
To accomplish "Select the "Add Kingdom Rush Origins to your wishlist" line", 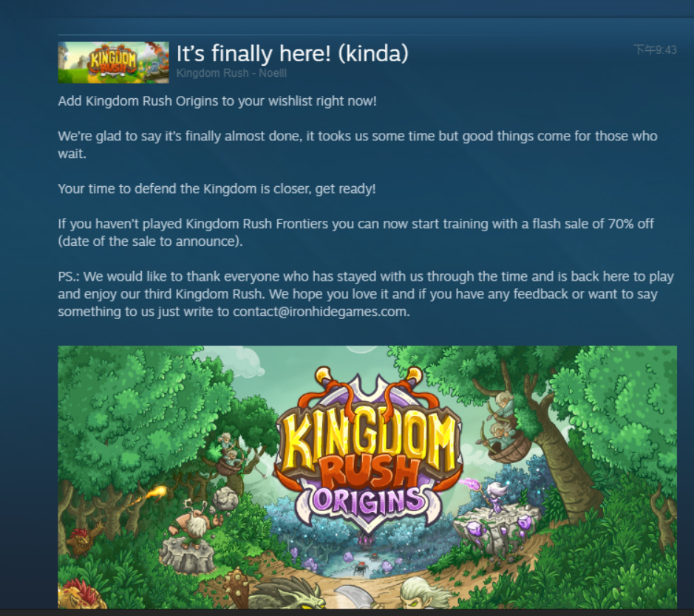I will click(x=217, y=101).
